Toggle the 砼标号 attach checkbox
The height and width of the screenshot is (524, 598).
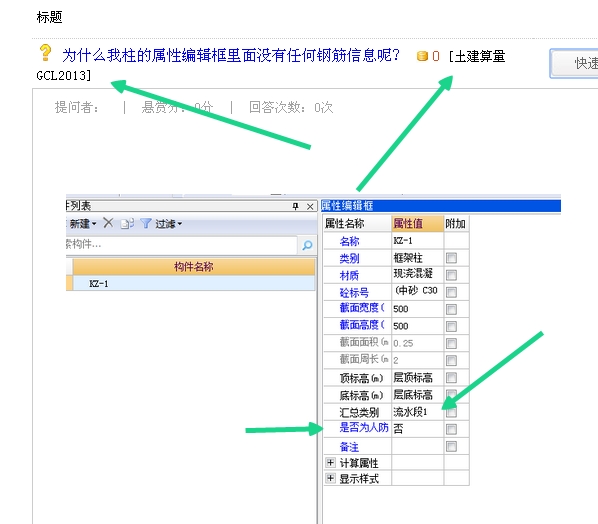[x=451, y=292]
